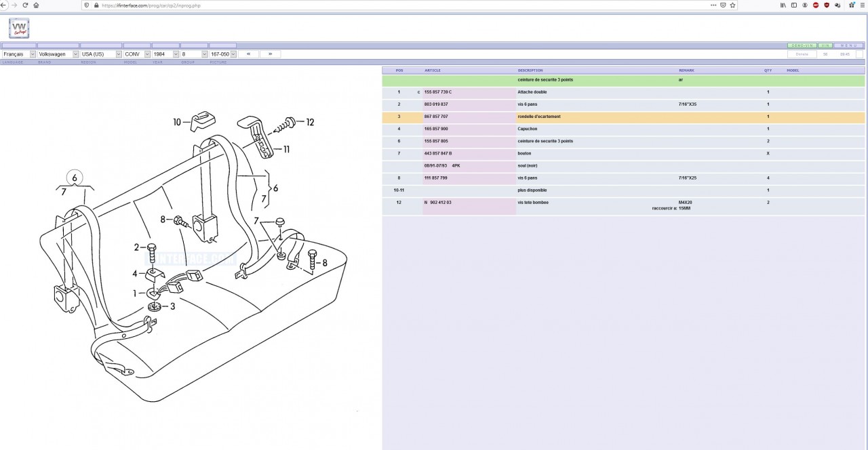Open the MENU button in the toolbar
The width and height of the screenshot is (868, 450).
pos(848,45)
